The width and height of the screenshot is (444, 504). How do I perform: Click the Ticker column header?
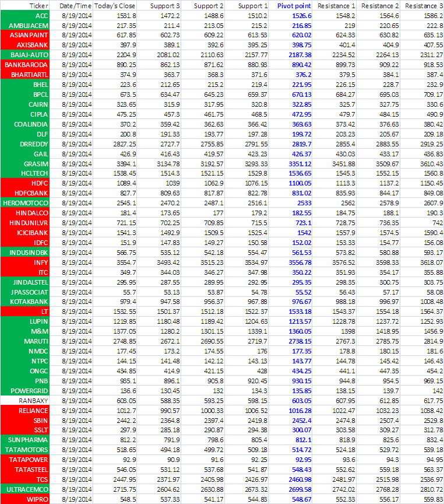coord(25,6)
